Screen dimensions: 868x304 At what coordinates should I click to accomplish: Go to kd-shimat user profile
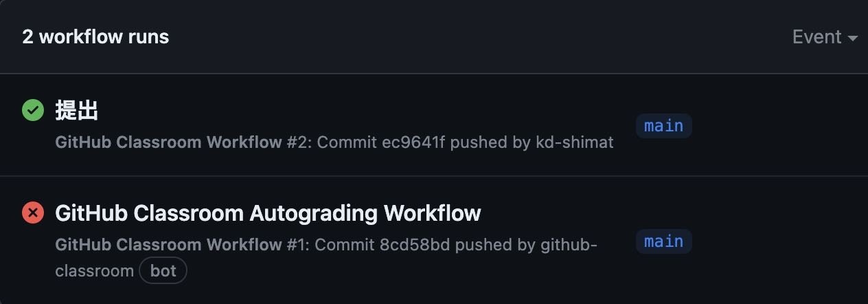574,142
